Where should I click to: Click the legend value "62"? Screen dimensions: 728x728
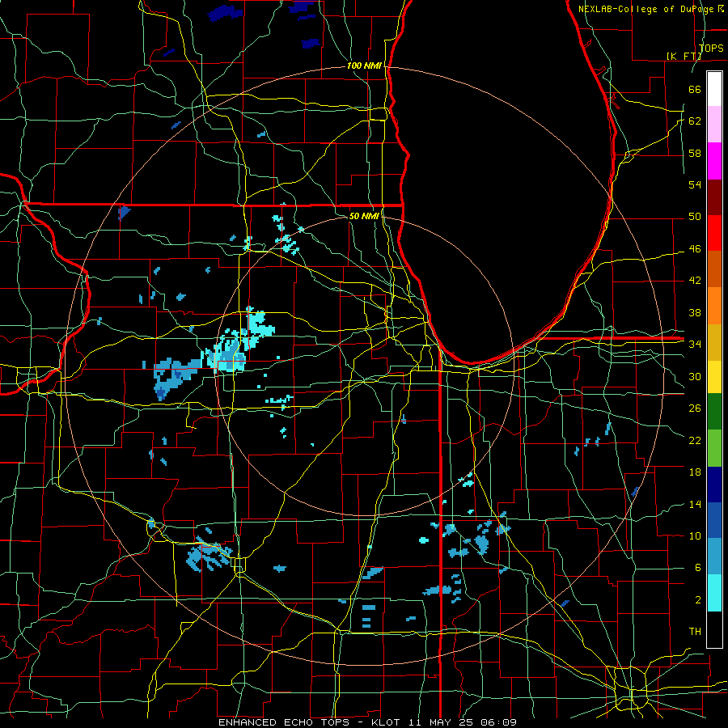[695, 121]
